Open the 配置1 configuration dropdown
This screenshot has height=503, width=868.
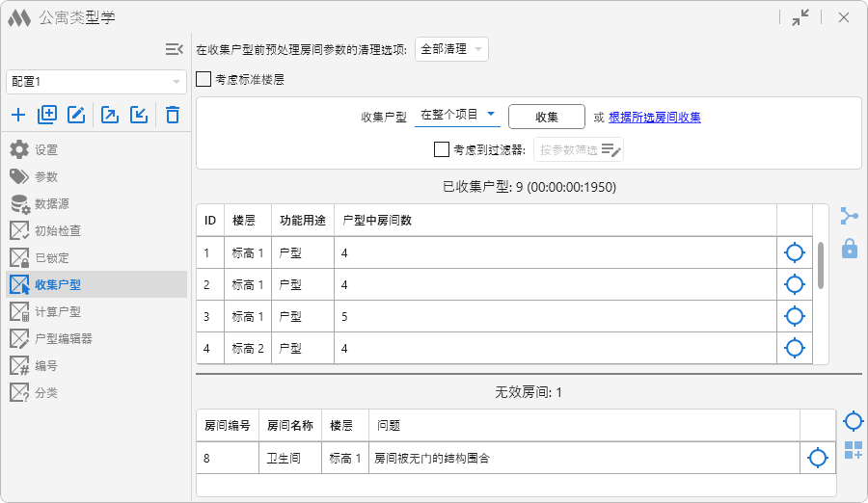click(96, 82)
